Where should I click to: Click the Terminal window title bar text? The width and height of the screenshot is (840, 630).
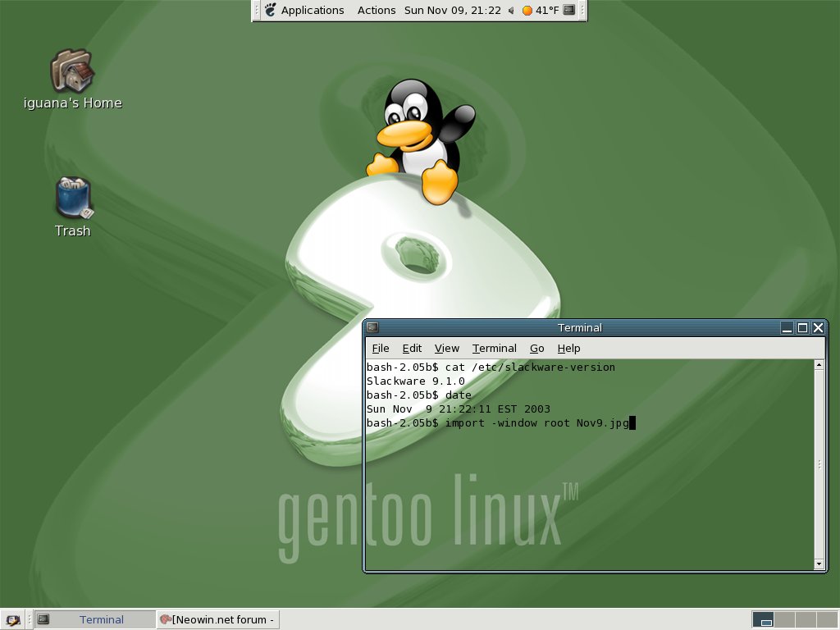[580, 327]
